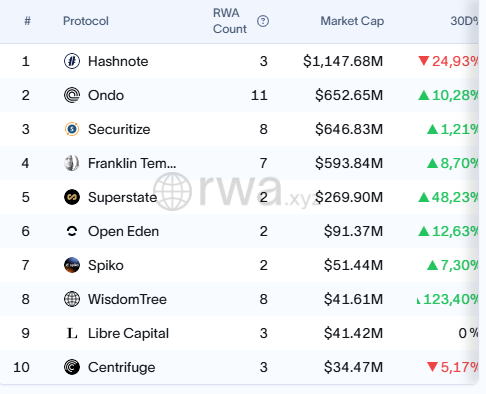Click the Superstate logo icon
The image size is (486, 394).
pyautogui.click(x=72, y=197)
